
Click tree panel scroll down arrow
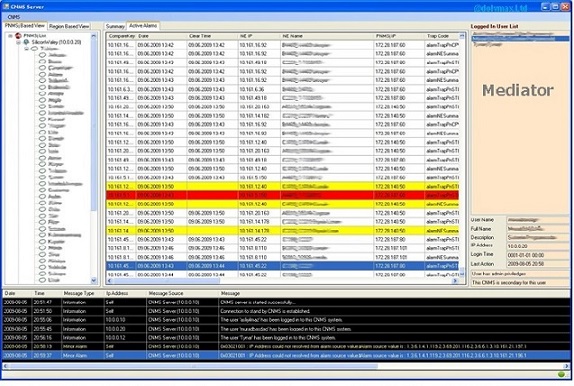(x=93, y=280)
